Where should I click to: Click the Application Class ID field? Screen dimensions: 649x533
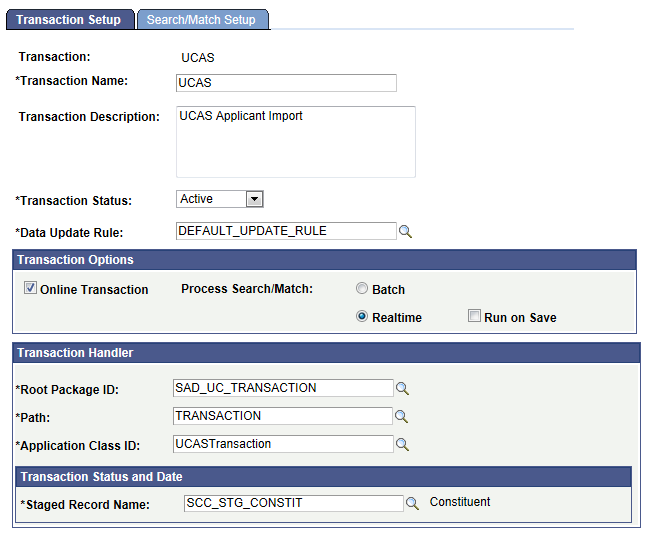[284, 444]
